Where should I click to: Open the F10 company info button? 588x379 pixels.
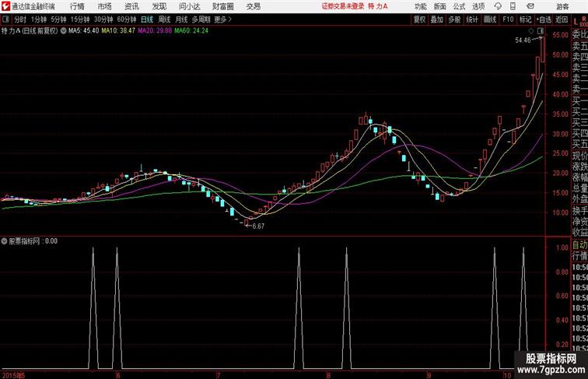tap(508, 19)
